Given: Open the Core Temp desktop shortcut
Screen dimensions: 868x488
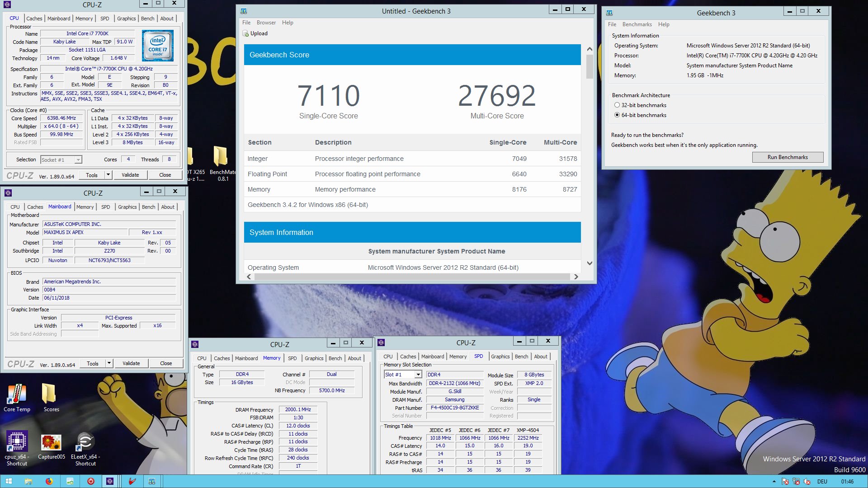Looking at the screenshot, I should (x=17, y=398).
